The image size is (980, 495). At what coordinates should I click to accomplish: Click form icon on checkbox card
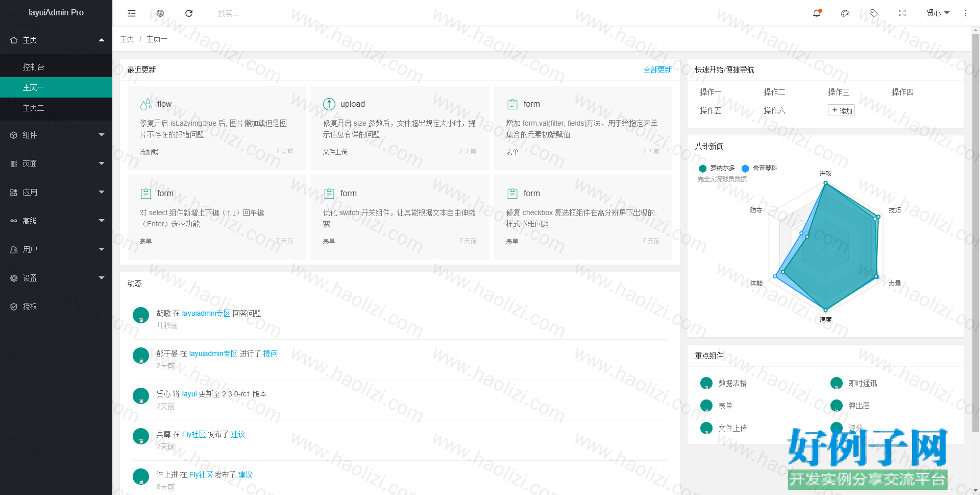coord(512,194)
